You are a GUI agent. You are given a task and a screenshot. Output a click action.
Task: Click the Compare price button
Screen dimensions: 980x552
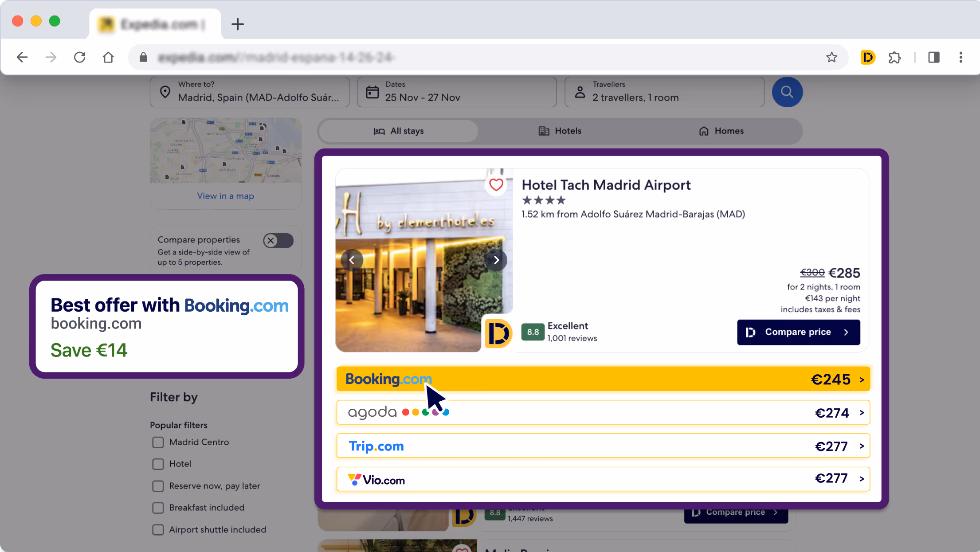click(x=798, y=332)
